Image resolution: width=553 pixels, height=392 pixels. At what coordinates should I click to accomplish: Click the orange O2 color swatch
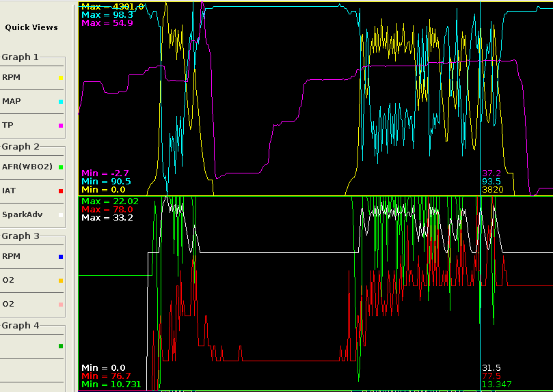pyautogui.click(x=61, y=281)
